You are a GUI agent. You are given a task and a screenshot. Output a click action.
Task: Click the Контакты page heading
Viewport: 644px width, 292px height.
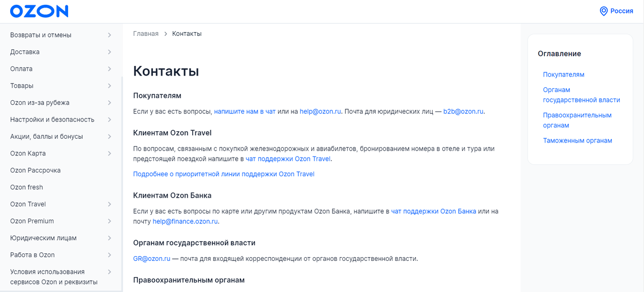(166, 71)
